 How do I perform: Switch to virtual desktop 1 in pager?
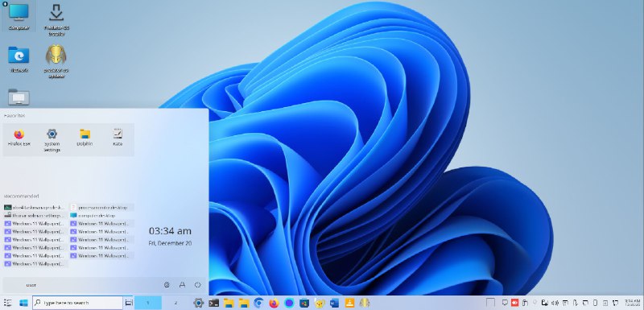tap(148, 303)
